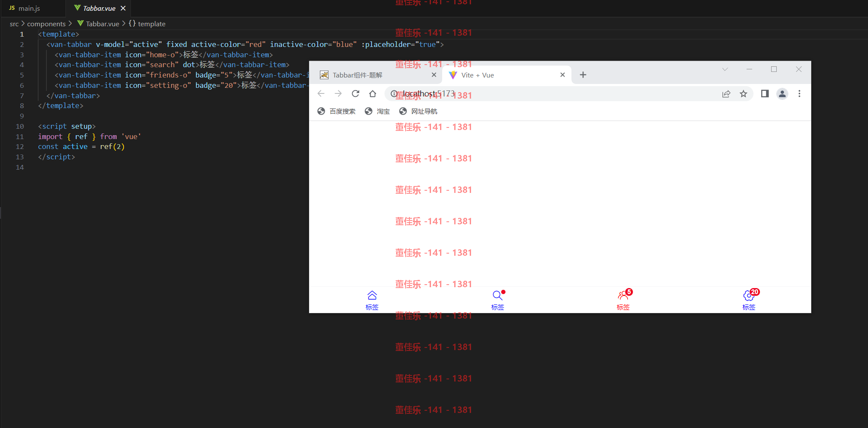Close the browser window
This screenshot has height=428, width=868.
coord(799,69)
